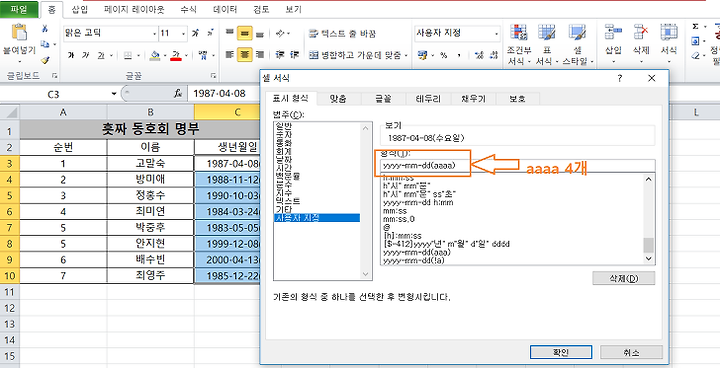Click the increase font size icon
Viewport: 720px width, 368px height.
[196, 33]
